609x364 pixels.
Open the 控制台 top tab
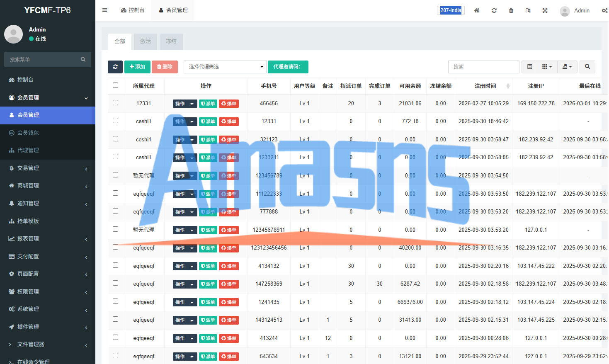tap(133, 10)
